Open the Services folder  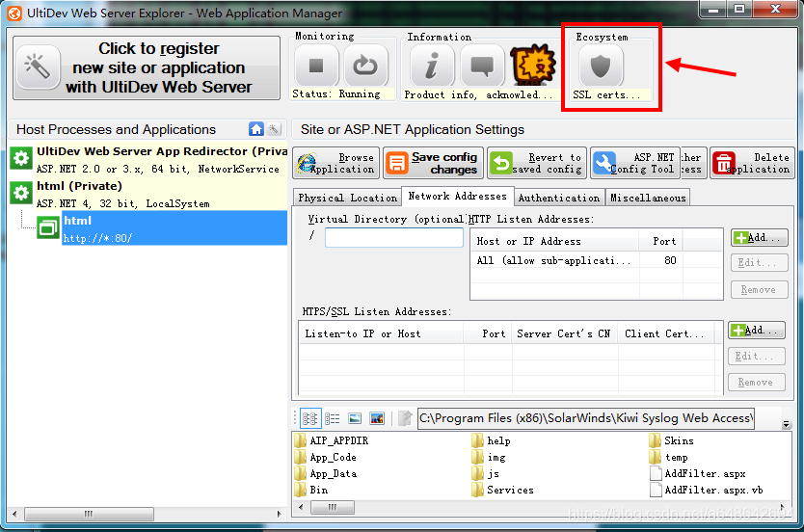click(x=502, y=490)
